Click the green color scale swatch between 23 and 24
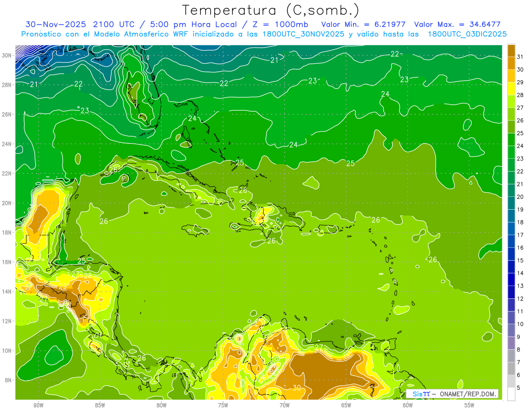 pyautogui.click(x=511, y=152)
